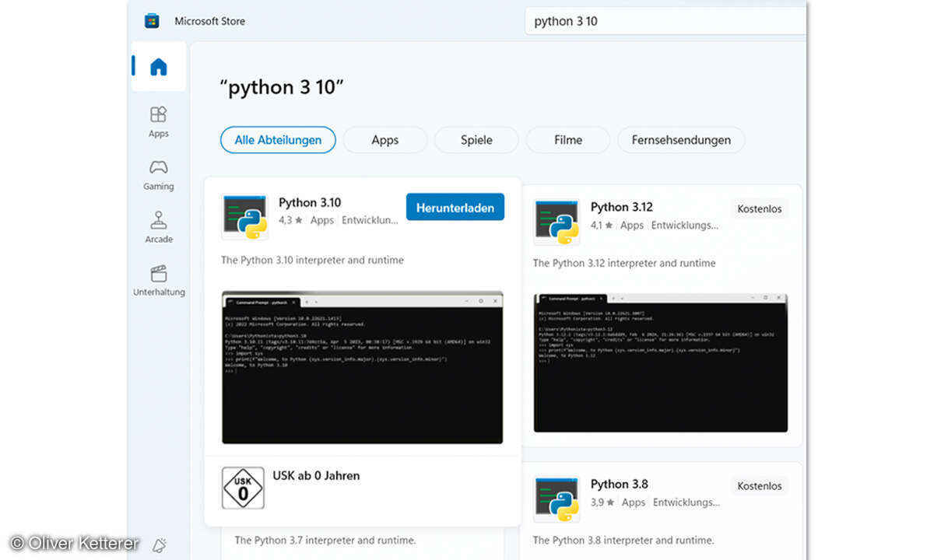Click the notification bell icon in sidebar
934x560 pixels.
160,545
